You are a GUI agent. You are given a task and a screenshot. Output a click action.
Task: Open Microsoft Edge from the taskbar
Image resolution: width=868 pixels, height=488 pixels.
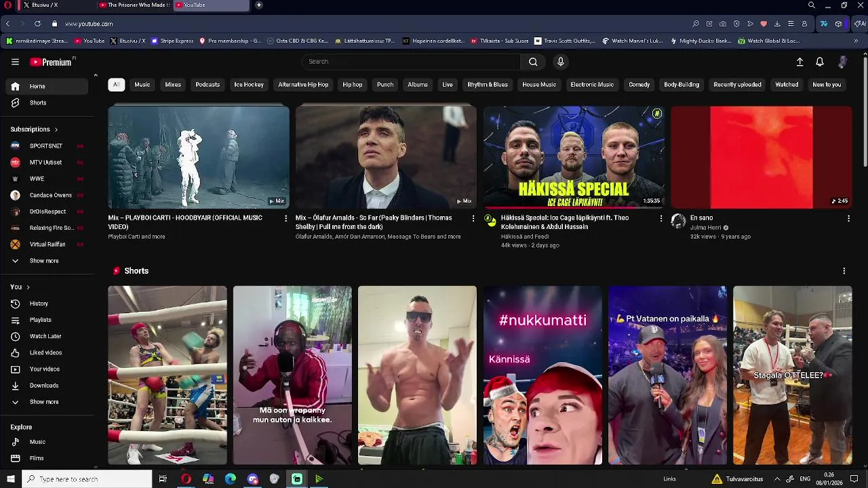pos(231,479)
